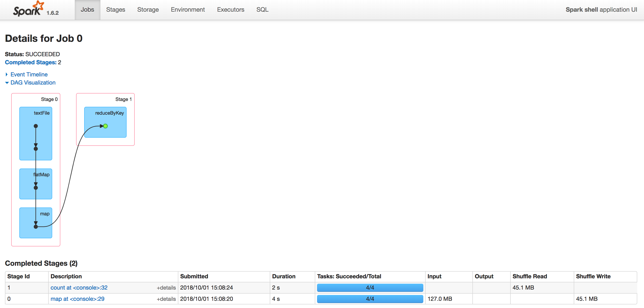The height and width of the screenshot is (308, 644).
Task: Click the 'Completed Stages (2)' heading
Action: tap(41, 263)
